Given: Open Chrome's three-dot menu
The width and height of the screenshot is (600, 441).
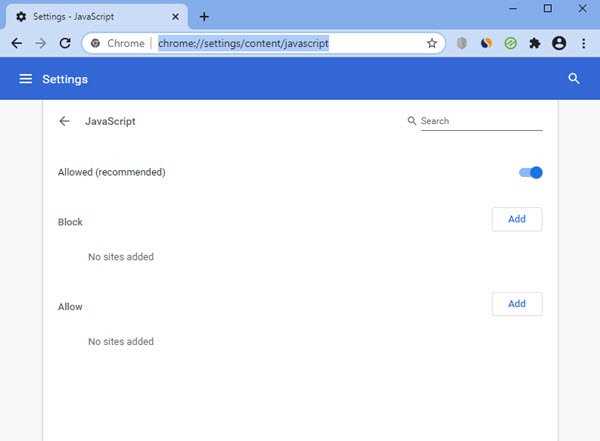Looking at the screenshot, I should coord(584,43).
